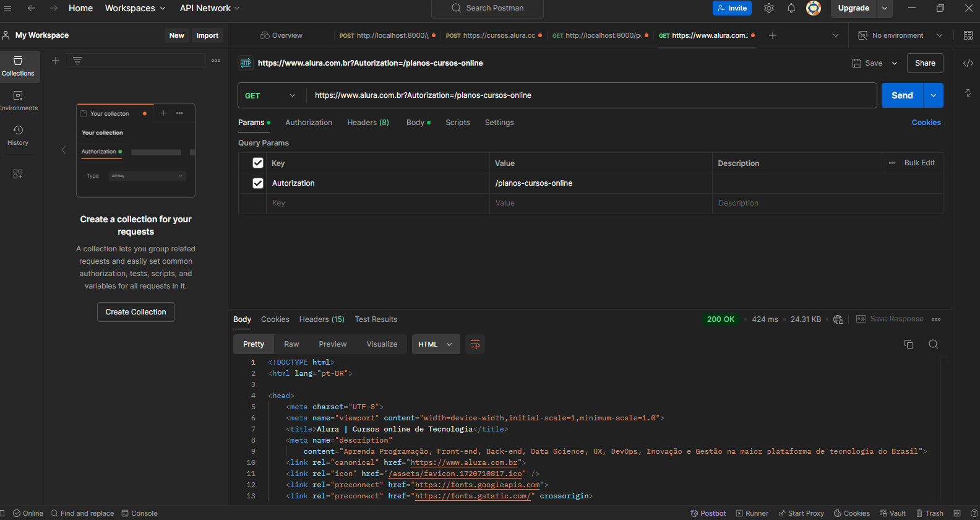980x520 pixels.
Task: Click the Search Postman box
Action: coord(488,8)
